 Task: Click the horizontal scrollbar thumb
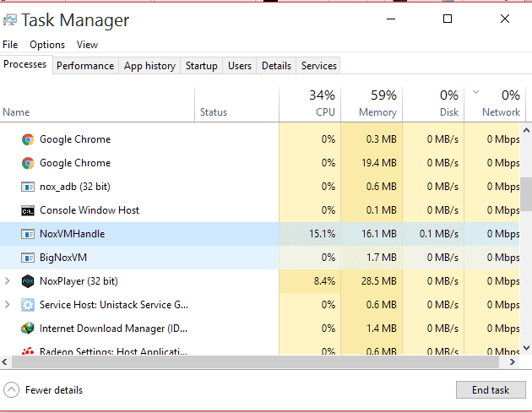(x=256, y=362)
